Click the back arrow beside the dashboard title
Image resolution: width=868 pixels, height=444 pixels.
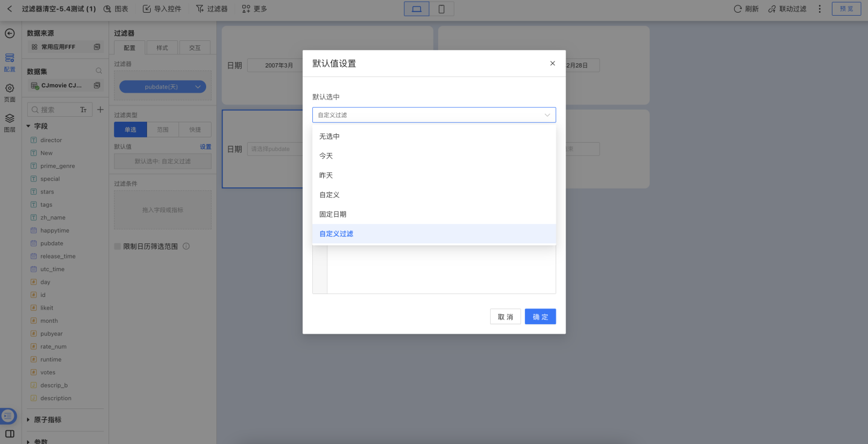[x=9, y=9]
